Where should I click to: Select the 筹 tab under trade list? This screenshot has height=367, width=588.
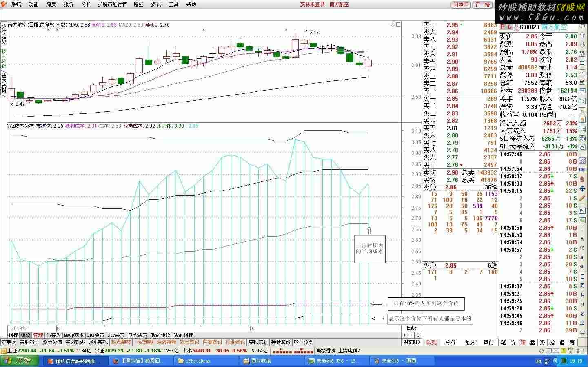pyautogui.click(x=572, y=342)
